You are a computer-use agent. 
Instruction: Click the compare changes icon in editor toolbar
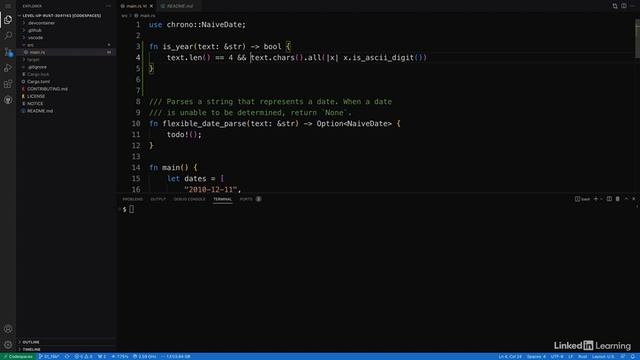coord(615,6)
